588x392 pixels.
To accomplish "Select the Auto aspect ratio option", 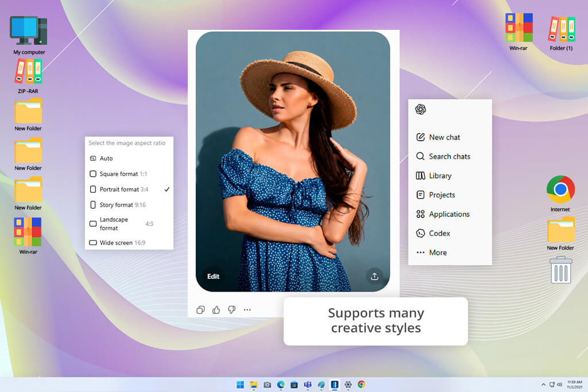I will pyautogui.click(x=129, y=158).
